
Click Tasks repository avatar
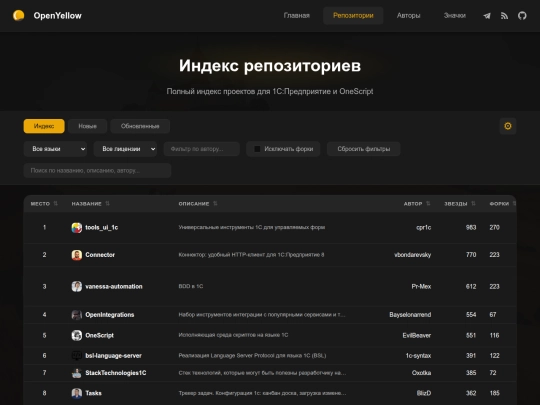(76, 393)
